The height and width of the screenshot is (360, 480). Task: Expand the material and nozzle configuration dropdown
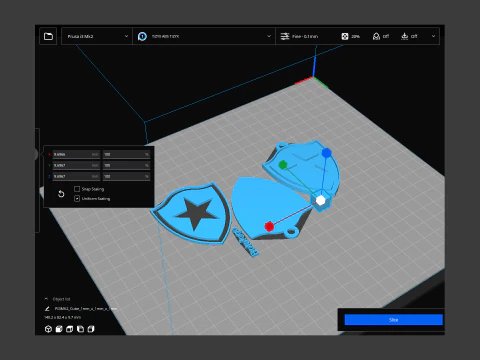click(204, 36)
